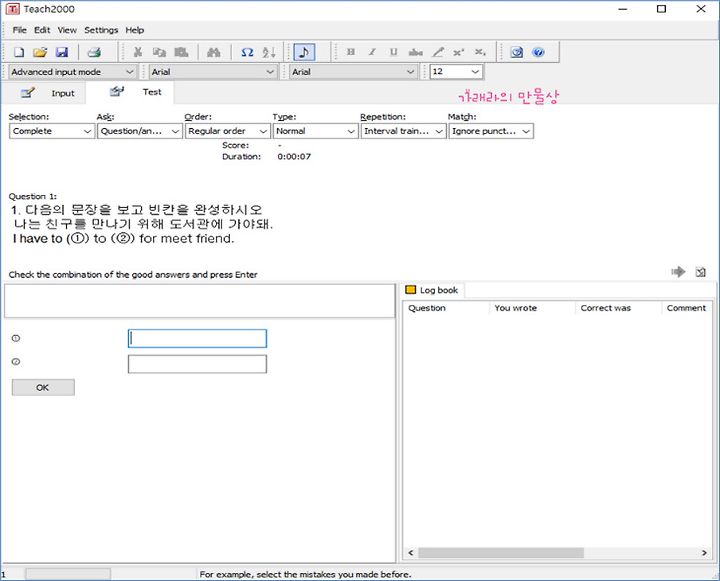Screen dimensions: 720x581
Task: Click the OK button
Action: [43, 387]
